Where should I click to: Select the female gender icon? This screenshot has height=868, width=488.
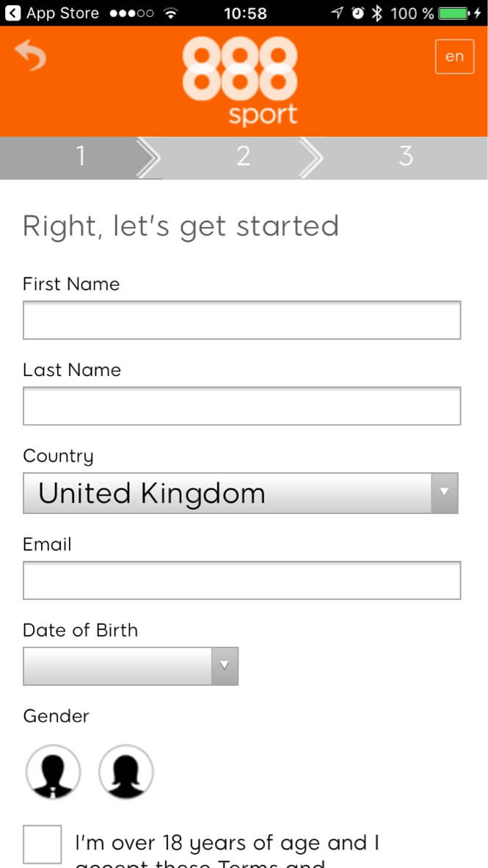[x=126, y=772]
